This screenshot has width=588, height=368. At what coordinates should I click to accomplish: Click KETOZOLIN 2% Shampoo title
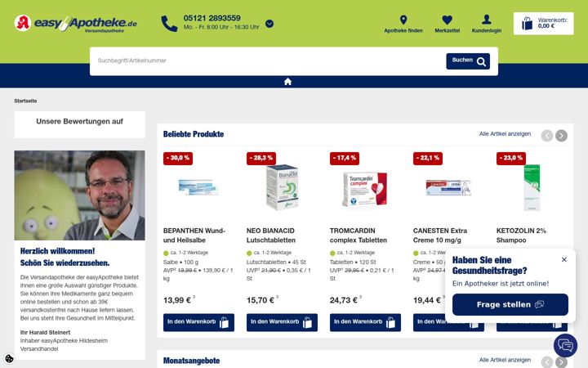point(521,236)
